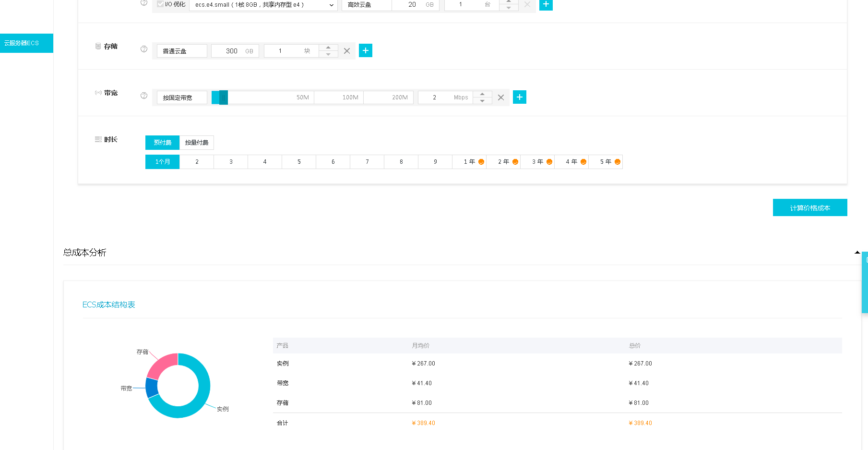
Task: Remove the bandwidth row with X icon
Action: 501,97
